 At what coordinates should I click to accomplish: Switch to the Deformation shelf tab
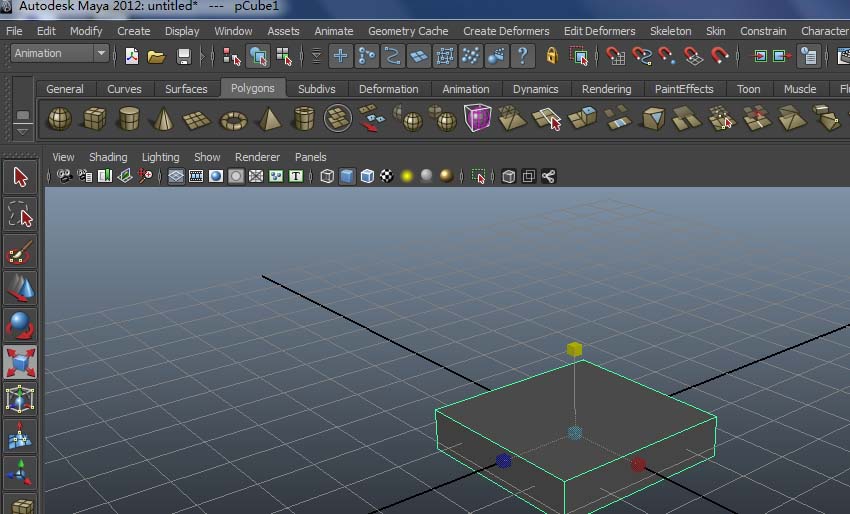(388, 89)
